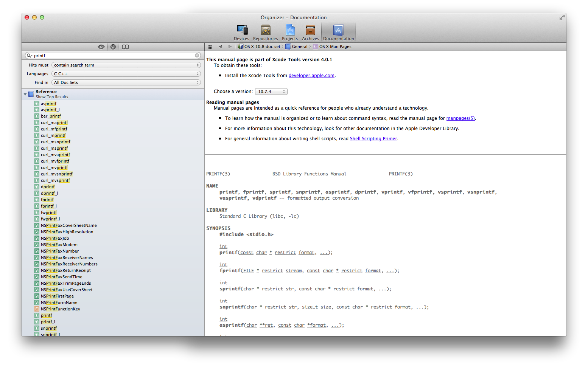Open the Projects section
588x366 pixels.
coord(290,33)
